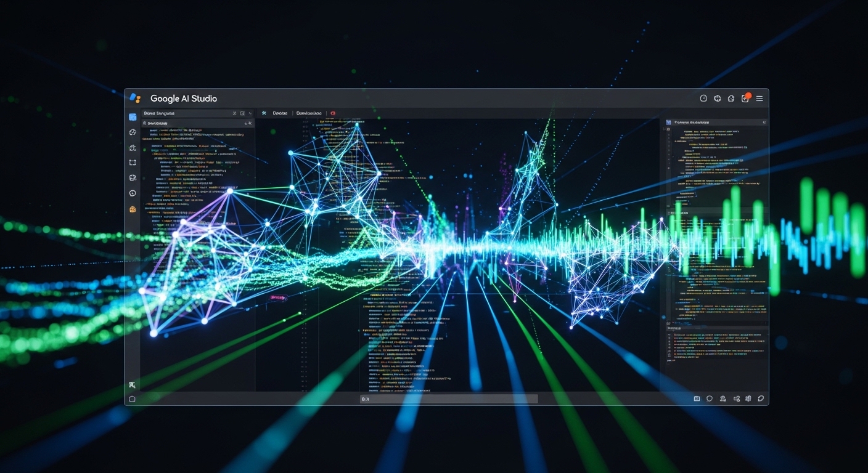Switch to the Downloads tab
This screenshot has width=868, height=473.
(x=308, y=113)
